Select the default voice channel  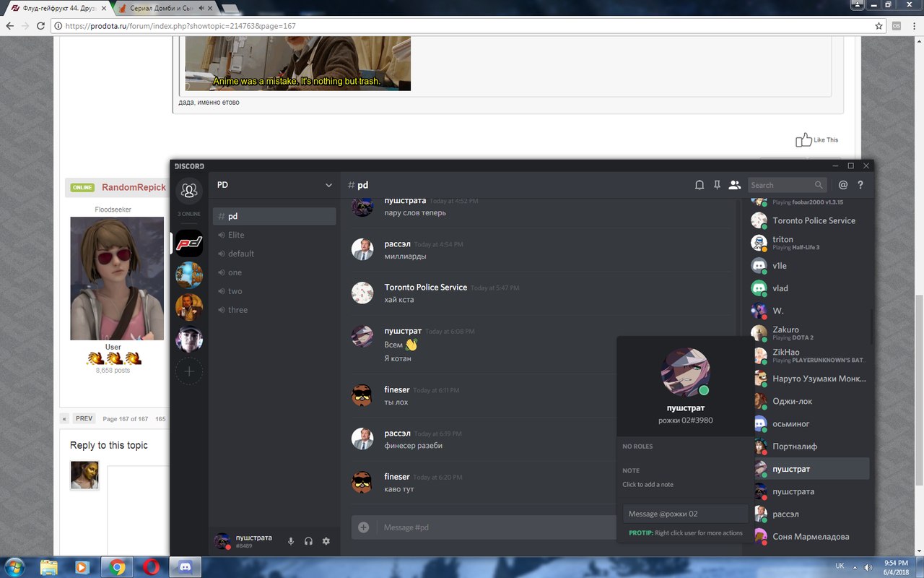coord(241,254)
